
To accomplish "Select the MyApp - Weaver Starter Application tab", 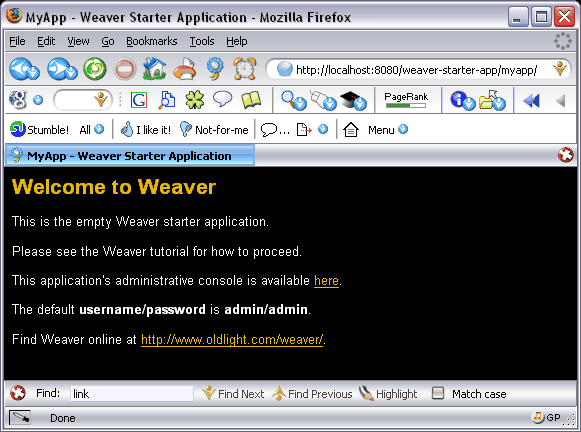I will tap(130, 156).
